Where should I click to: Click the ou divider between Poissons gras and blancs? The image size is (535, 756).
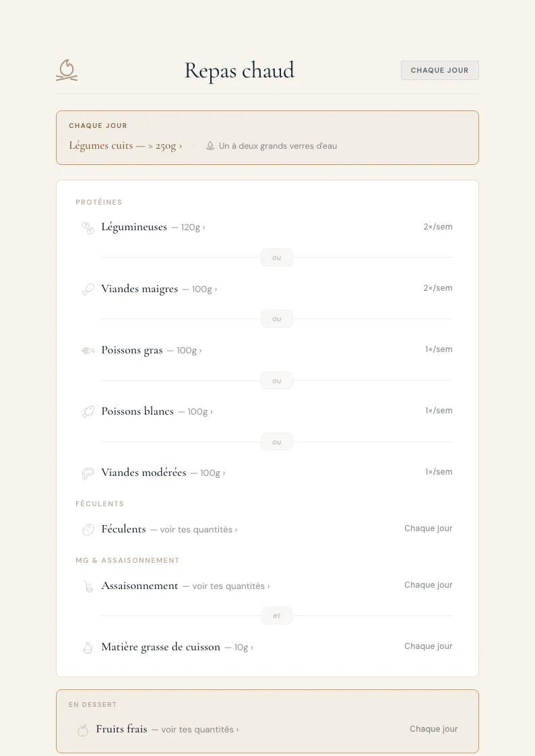[276, 380]
